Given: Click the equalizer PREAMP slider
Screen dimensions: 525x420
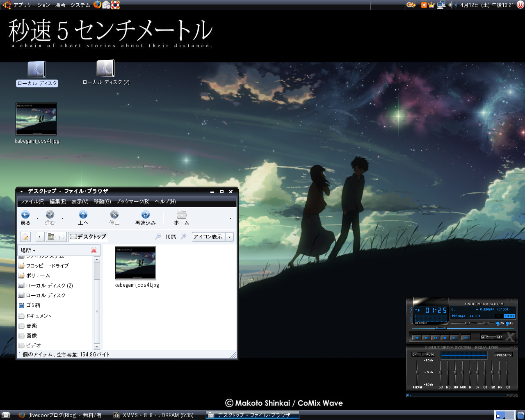Looking at the screenshot, I should [417, 372].
